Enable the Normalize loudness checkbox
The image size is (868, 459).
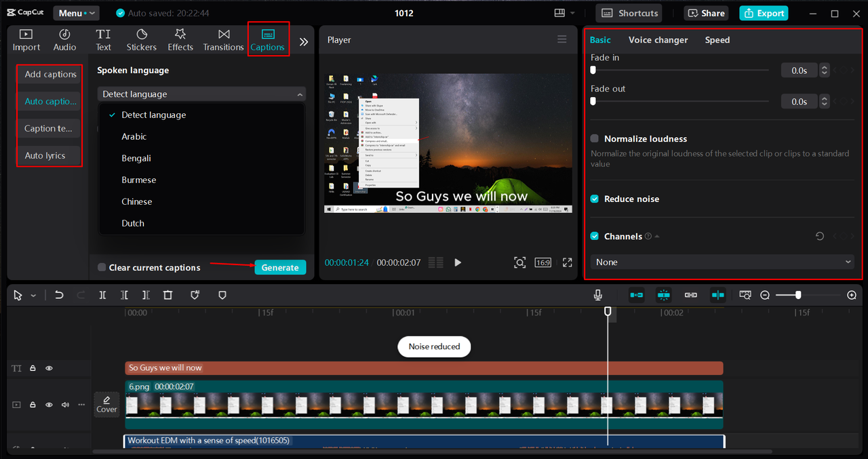click(595, 139)
